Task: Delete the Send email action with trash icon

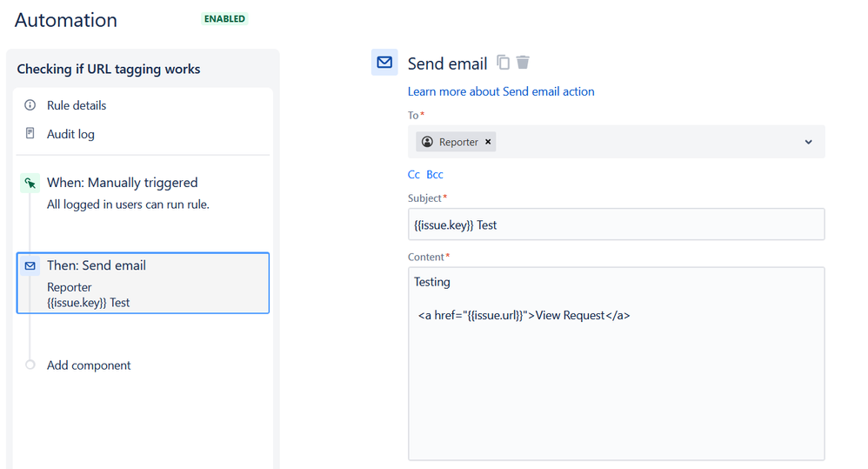Action: click(x=523, y=62)
